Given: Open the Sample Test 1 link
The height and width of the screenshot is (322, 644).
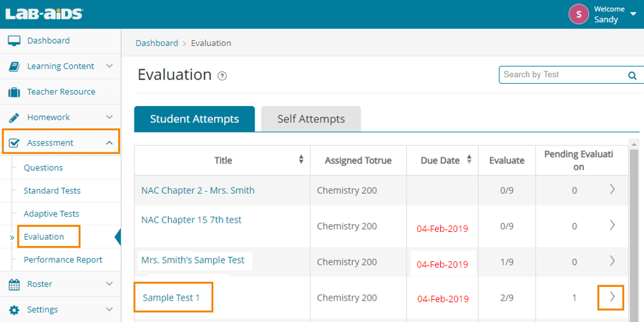Looking at the screenshot, I should pos(171,298).
